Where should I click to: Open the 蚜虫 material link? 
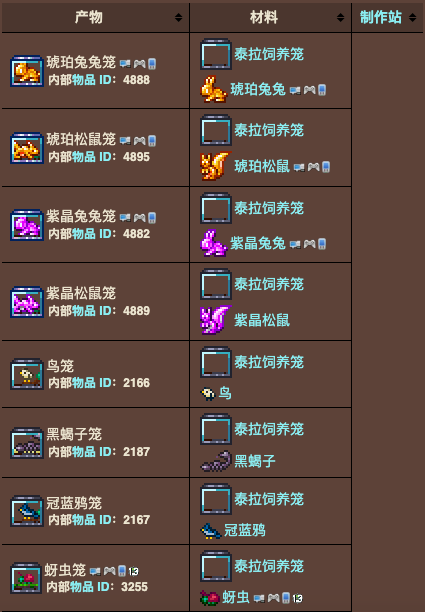tap(236, 597)
